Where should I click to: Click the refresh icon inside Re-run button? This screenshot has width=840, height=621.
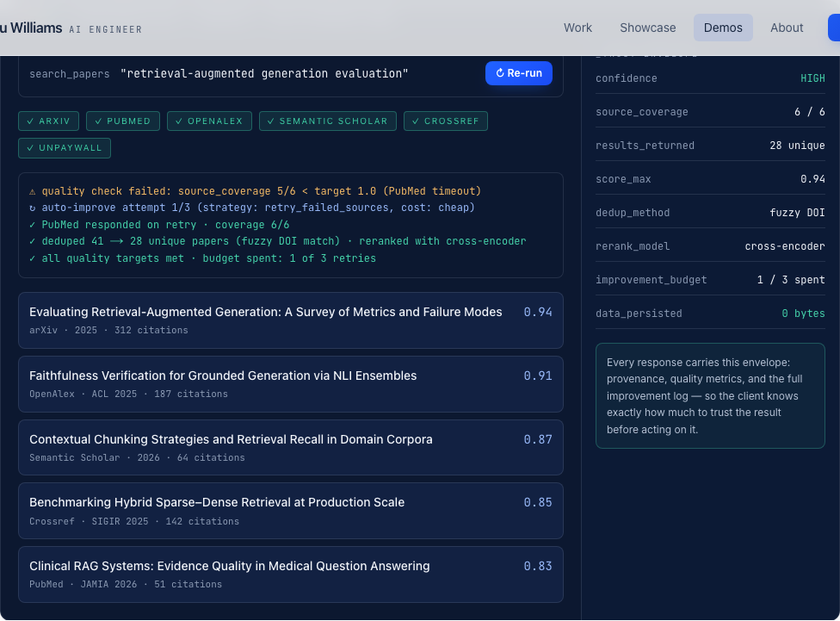[500, 73]
